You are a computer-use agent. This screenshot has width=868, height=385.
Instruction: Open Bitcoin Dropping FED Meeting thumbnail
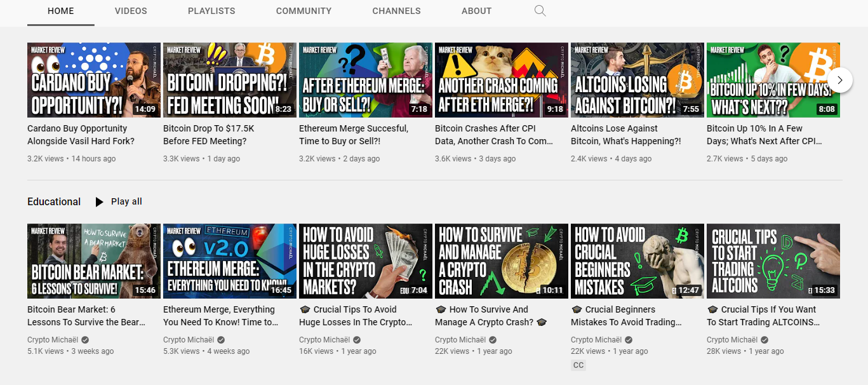pyautogui.click(x=230, y=80)
